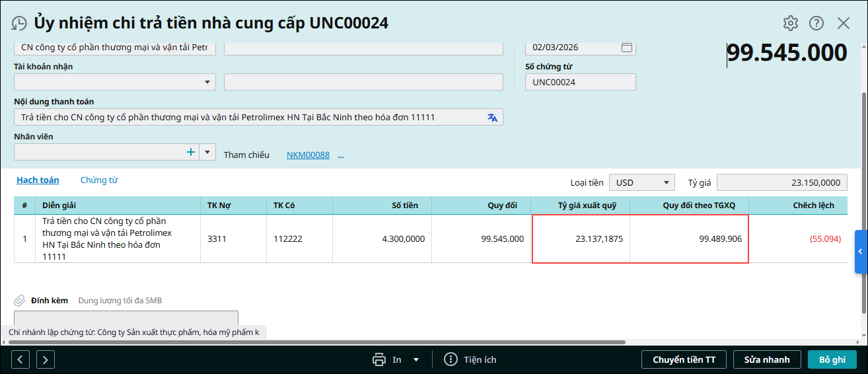Viewport: 868px width, 374px height.
Task: Open the settings gear icon
Action: click(791, 23)
